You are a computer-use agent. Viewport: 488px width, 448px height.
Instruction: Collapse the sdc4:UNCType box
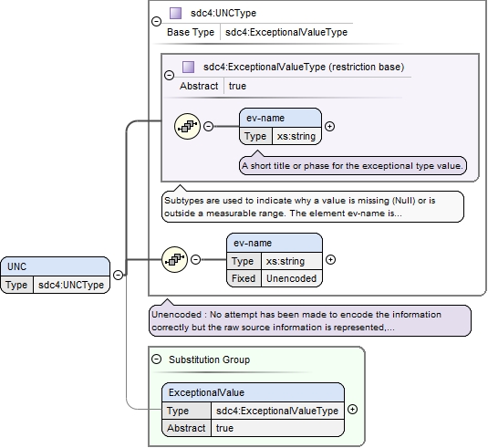coord(156,21)
